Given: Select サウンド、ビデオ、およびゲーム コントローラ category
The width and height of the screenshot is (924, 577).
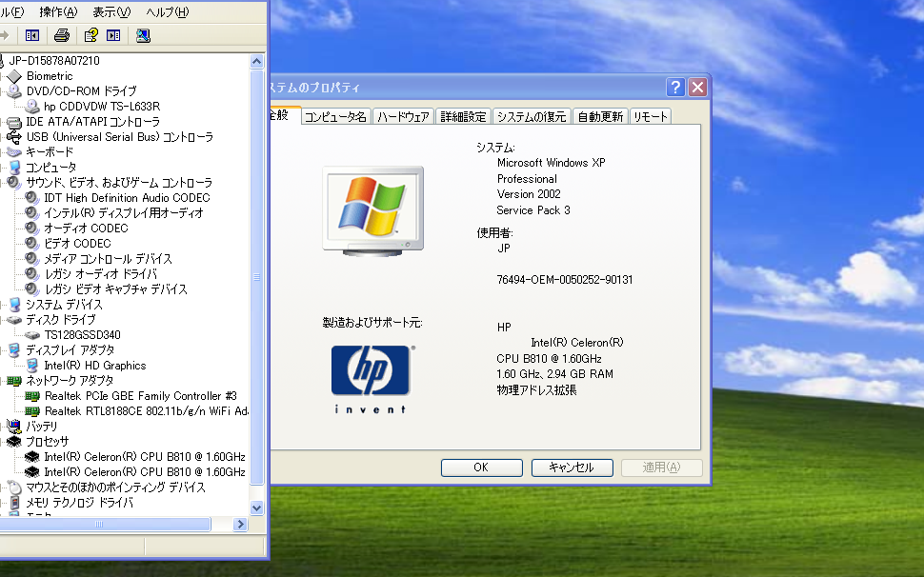Looking at the screenshot, I should pyautogui.click(x=119, y=183).
